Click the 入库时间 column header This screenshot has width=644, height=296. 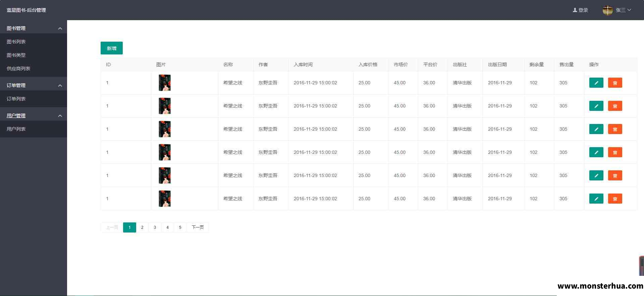[x=303, y=65]
